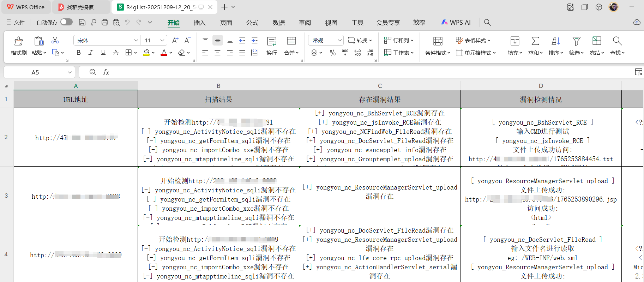The height and width of the screenshot is (282, 644).
Task: Expand the Name Box dropdown for A5
Action: [70, 72]
